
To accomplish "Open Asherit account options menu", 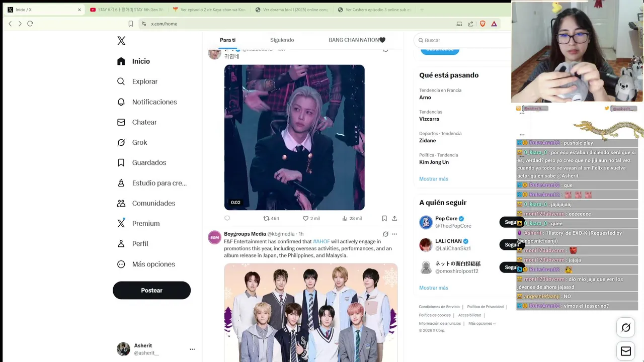I will (192, 349).
